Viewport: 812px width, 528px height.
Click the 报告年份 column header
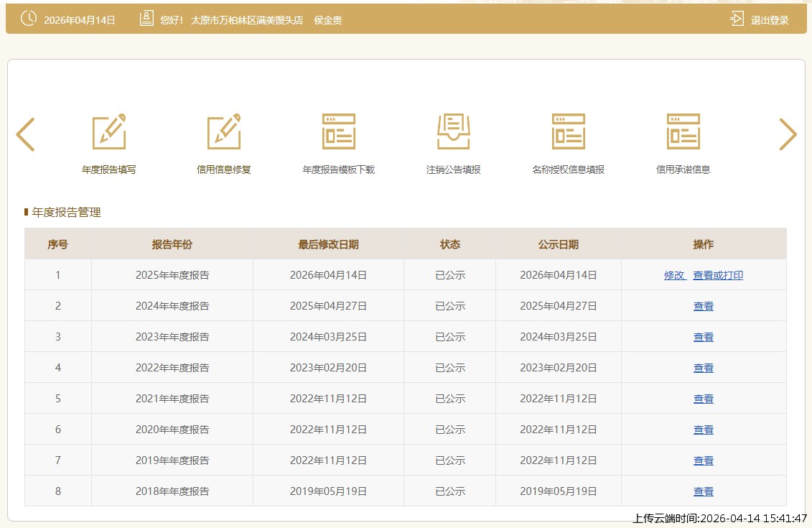(172, 244)
